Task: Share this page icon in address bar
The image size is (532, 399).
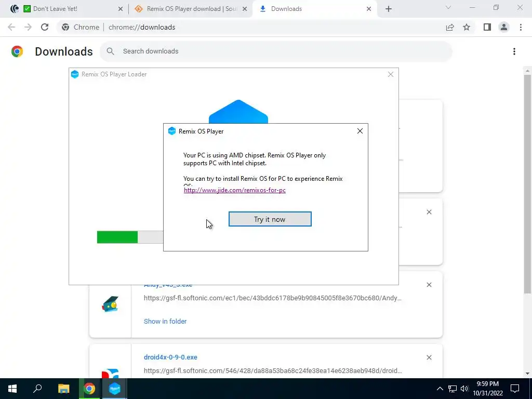Action: click(x=450, y=27)
